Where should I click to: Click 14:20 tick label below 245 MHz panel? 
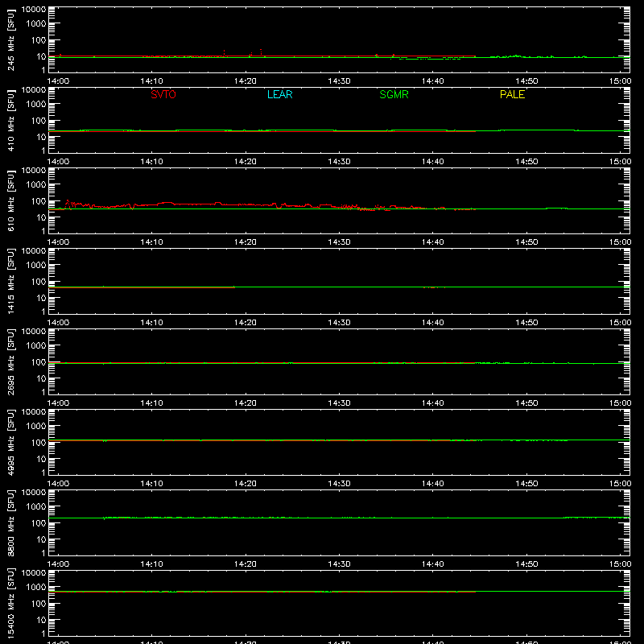coord(246,81)
